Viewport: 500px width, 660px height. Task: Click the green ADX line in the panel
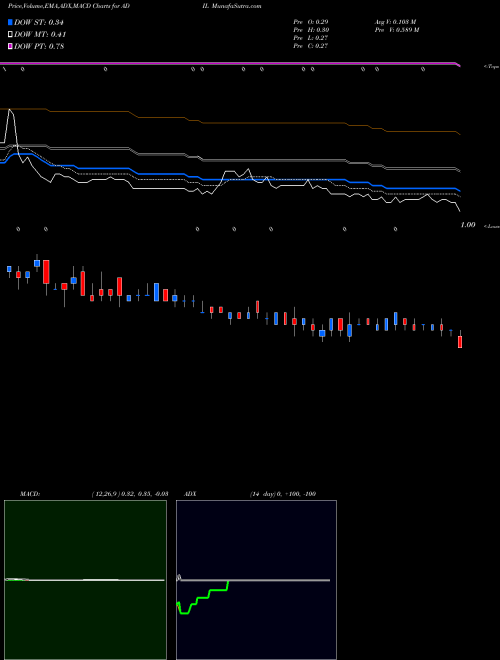pyautogui.click(x=203, y=598)
